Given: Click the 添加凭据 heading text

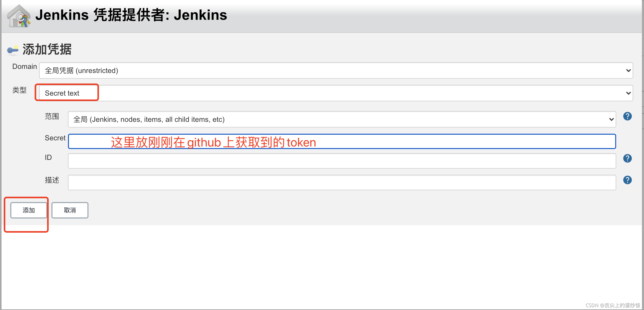Looking at the screenshot, I should (47, 49).
